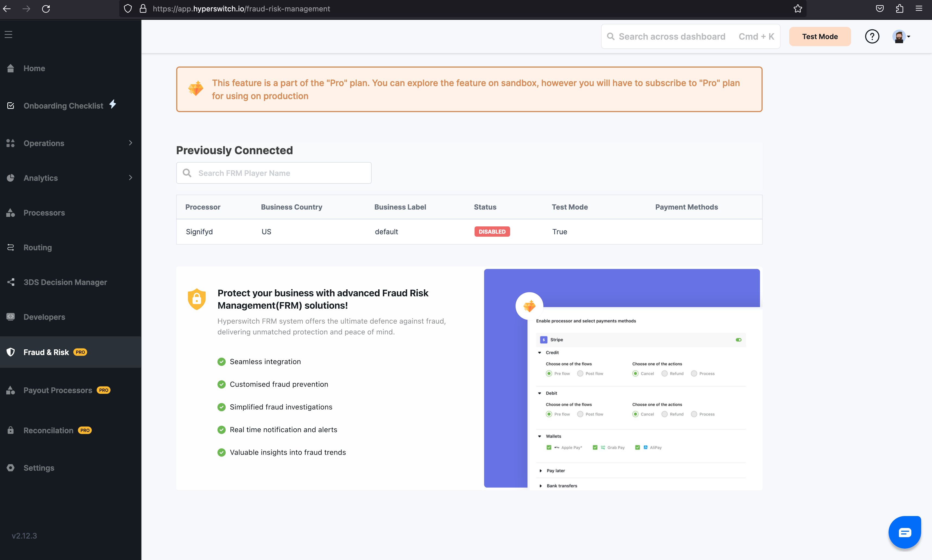
Task: Click the browser reload page icon
Action: pos(46,9)
